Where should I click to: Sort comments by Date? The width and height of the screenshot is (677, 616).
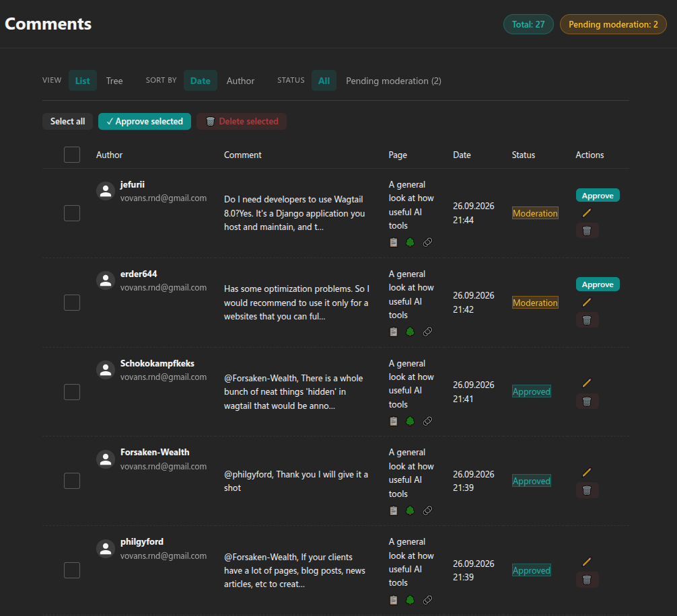201,81
